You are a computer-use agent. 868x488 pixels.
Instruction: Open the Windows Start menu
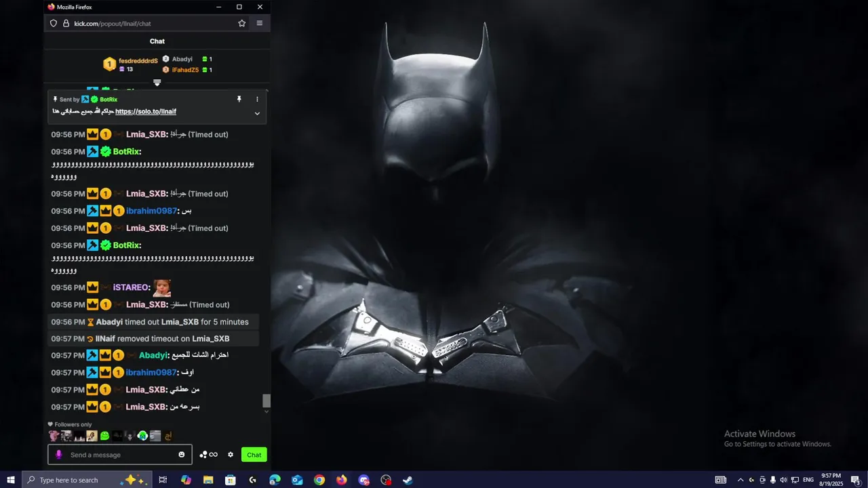pos(10,480)
